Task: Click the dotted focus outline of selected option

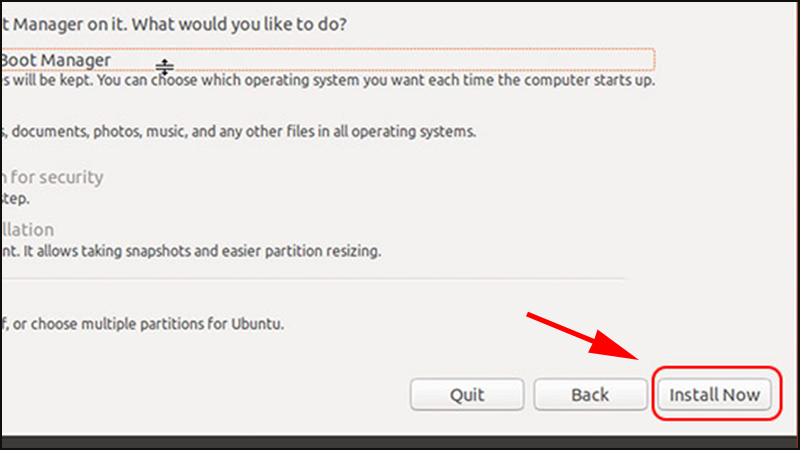Action: tap(328, 59)
